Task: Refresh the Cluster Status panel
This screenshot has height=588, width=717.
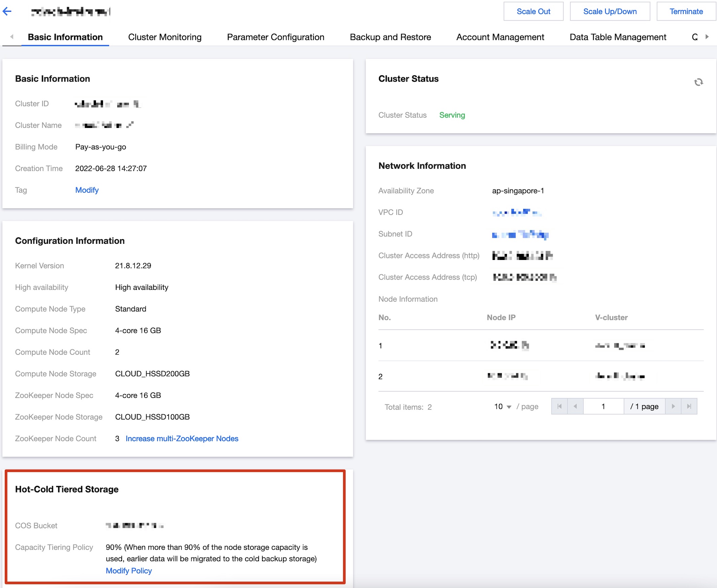Action: point(698,82)
